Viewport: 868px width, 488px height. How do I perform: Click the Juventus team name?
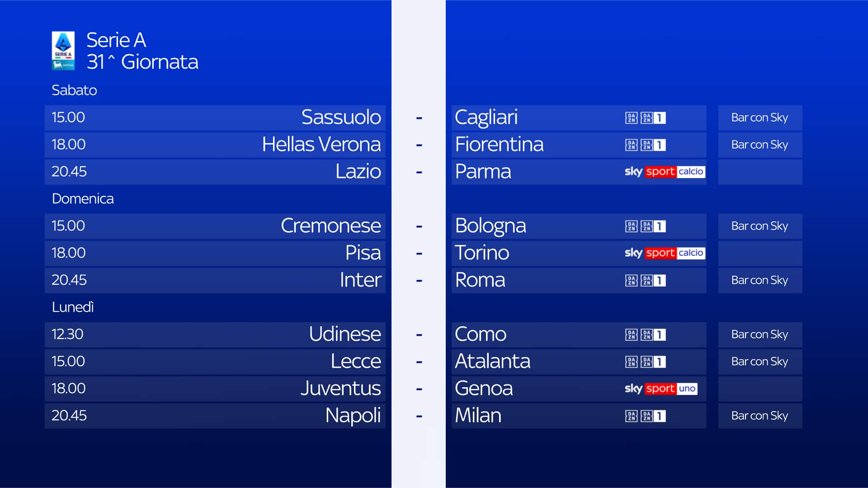(x=340, y=389)
